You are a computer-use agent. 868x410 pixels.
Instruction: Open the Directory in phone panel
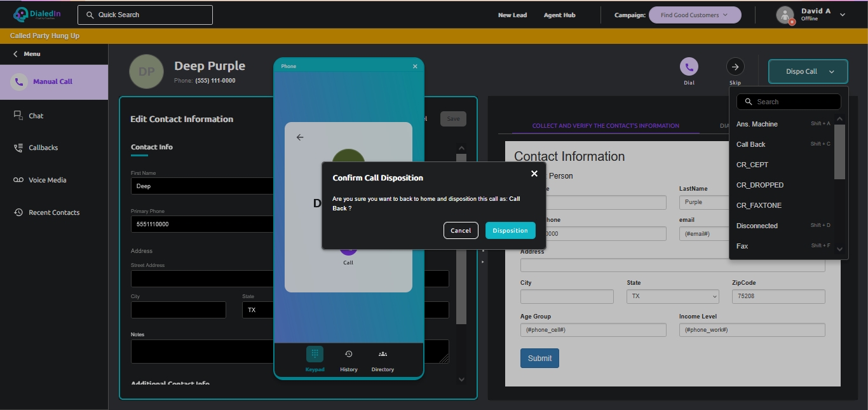(x=383, y=359)
